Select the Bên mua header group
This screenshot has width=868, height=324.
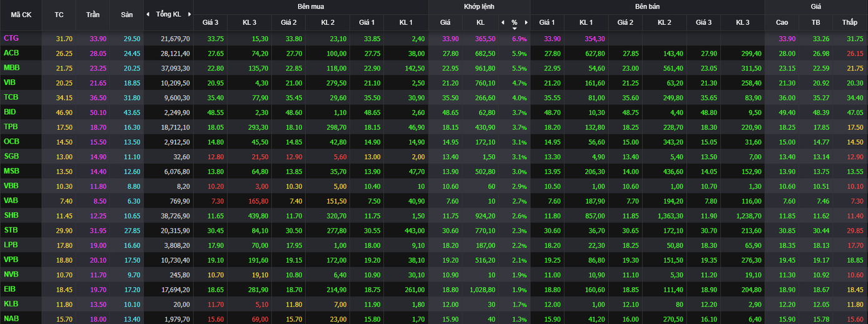[x=310, y=6]
